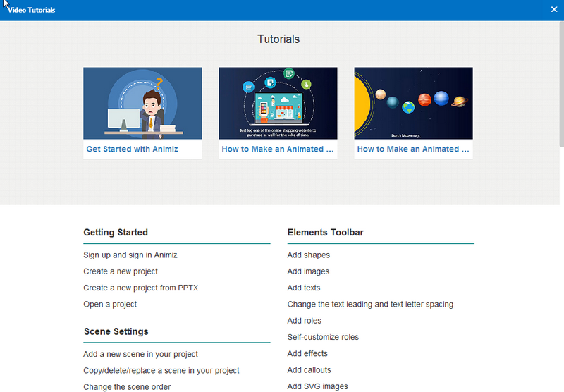
Task: Click the Get Started with Animiz title link
Action: point(132,149)
